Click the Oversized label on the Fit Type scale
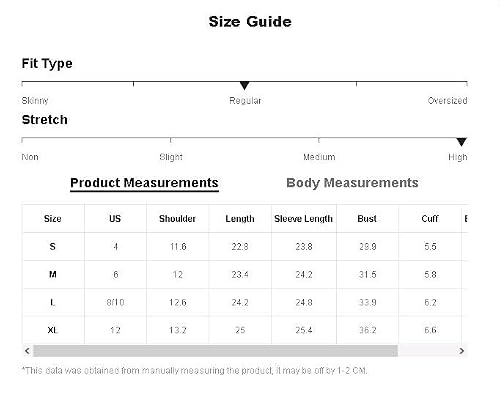The image size is (500, 396). click(447, 101)
